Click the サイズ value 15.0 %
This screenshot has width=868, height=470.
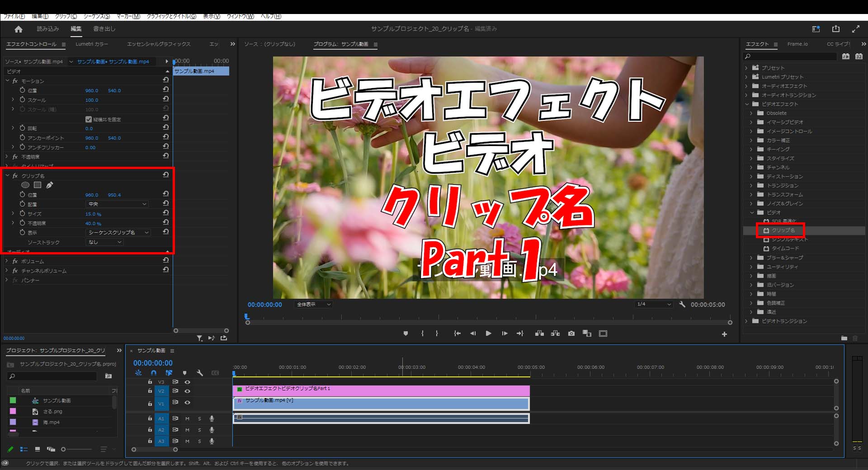(93, 214)
